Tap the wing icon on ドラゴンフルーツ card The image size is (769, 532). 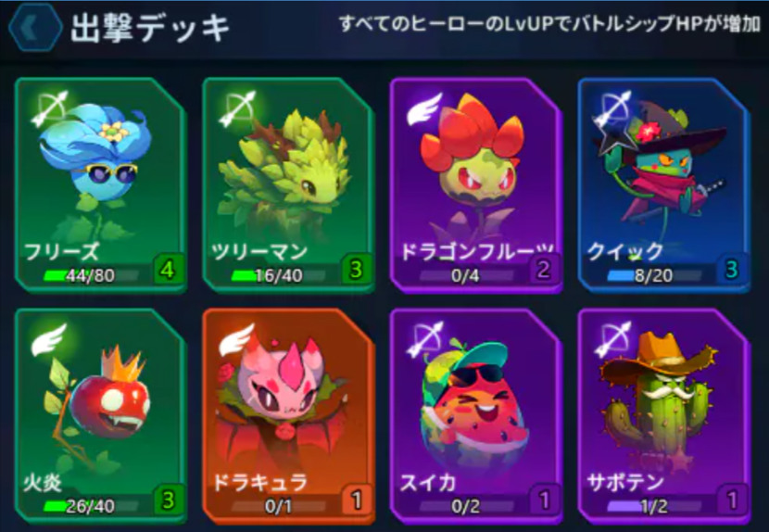(424, 108)
